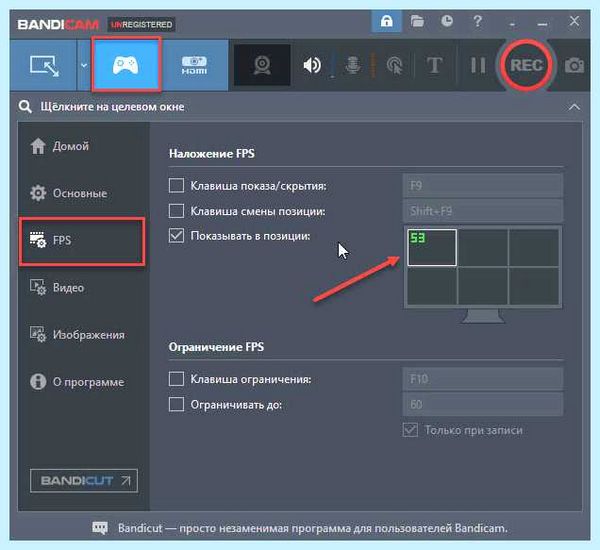The image size is (600, 550).
Task: Enable Клавиша смены позиции checkbox
Action: tap(176, 211)
